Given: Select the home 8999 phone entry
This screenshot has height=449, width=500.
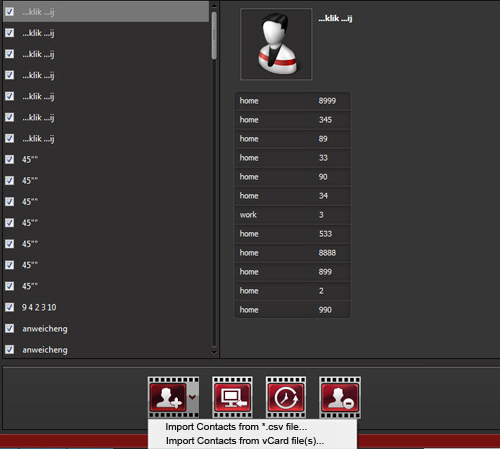Looking at the screenshot, I should 292,101.
